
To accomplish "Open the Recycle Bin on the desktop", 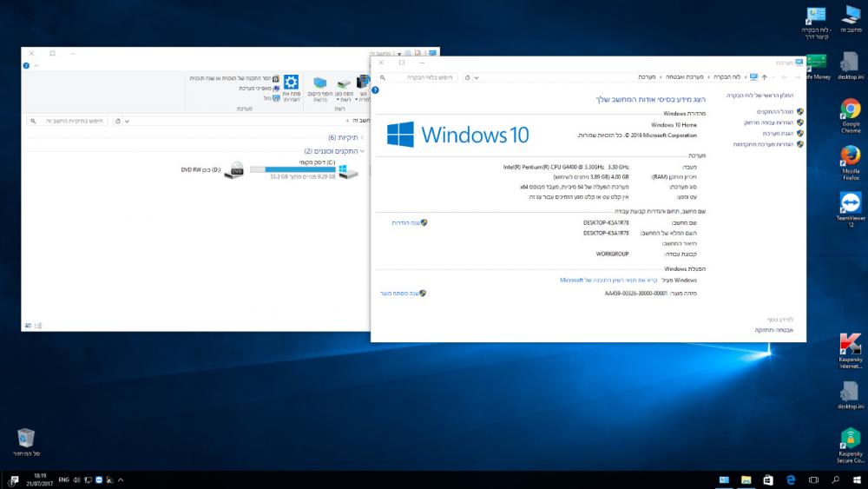I will 26,439.
